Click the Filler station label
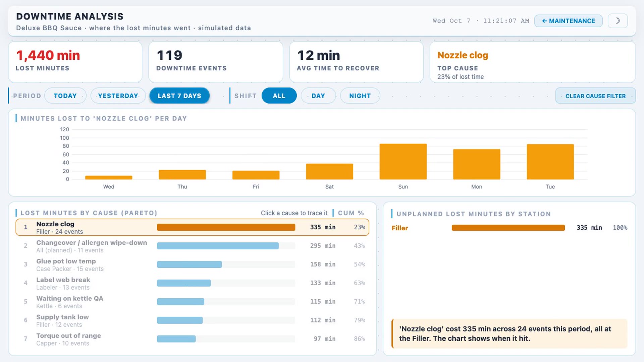 [x=400, y=228]
